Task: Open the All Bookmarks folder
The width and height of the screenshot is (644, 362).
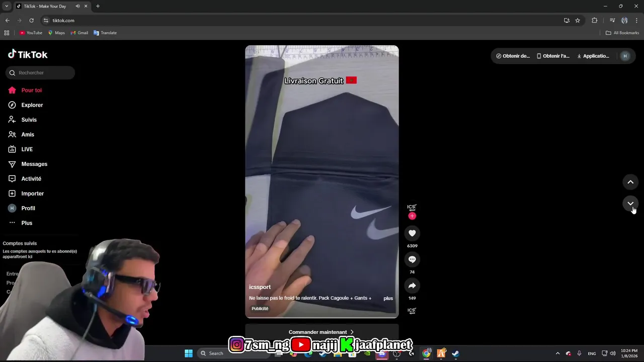Action: pos(622,33)
